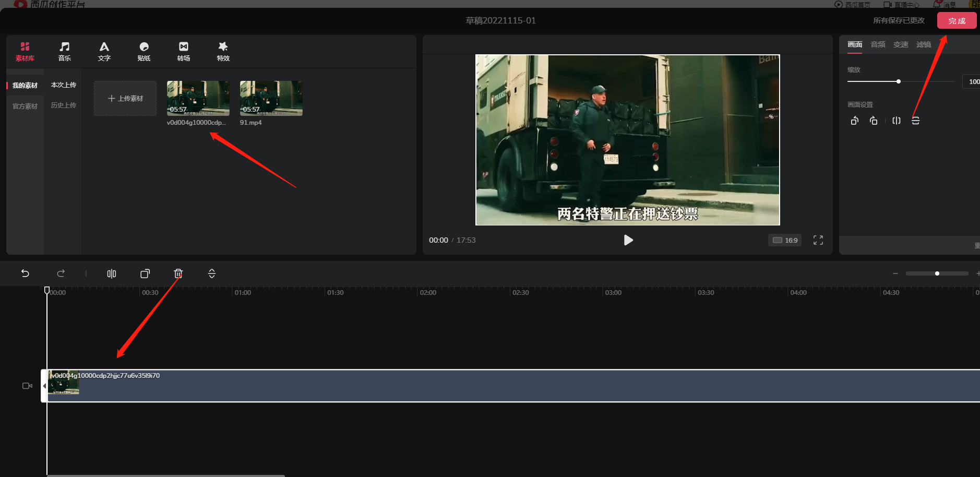The image size is (980, 477).
Task: Click the 缩放 scale slider handle
Action: click(898, 81)
